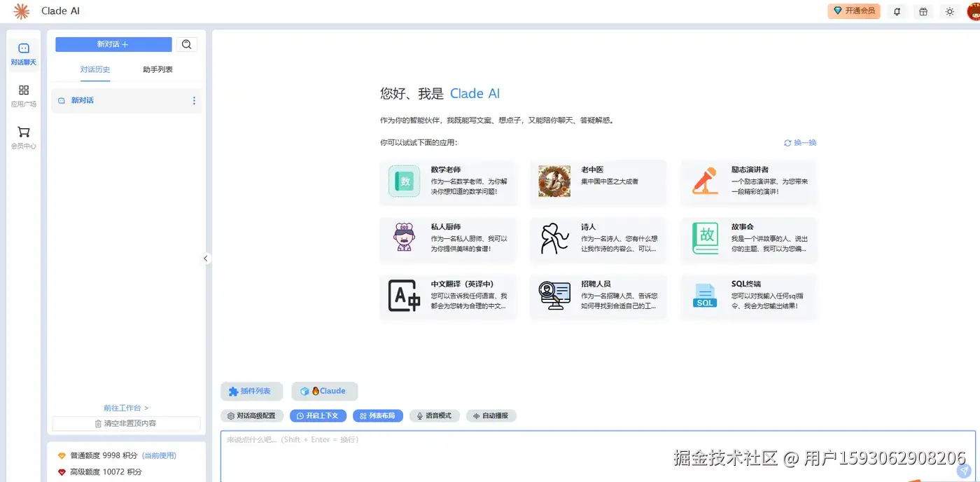This screenshot has height=482, width=980.
Task: Open 插件列表 plugin button
Action: pos(251,391)
